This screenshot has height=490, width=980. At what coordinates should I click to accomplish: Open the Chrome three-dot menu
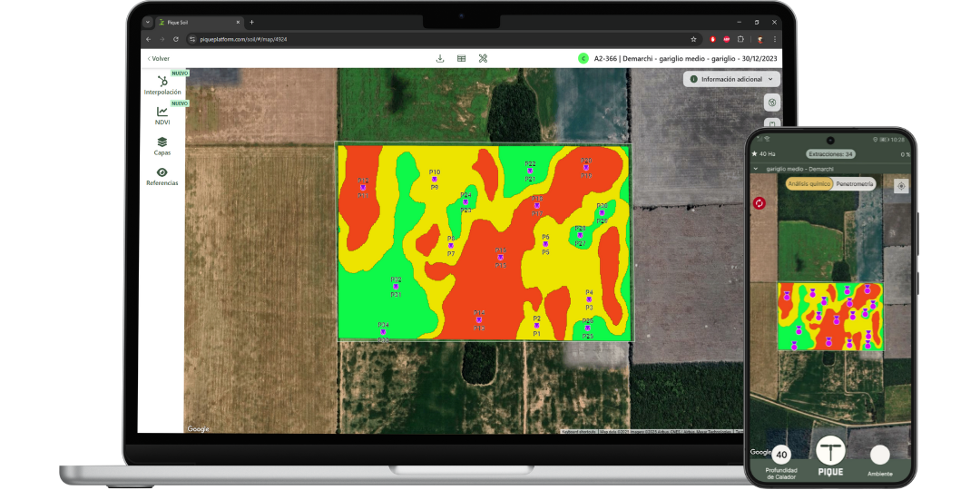pos(775,39)
